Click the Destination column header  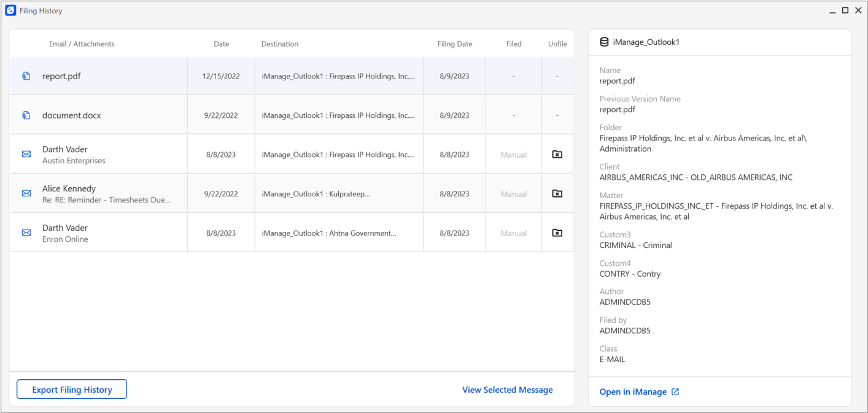pos(279,44)
